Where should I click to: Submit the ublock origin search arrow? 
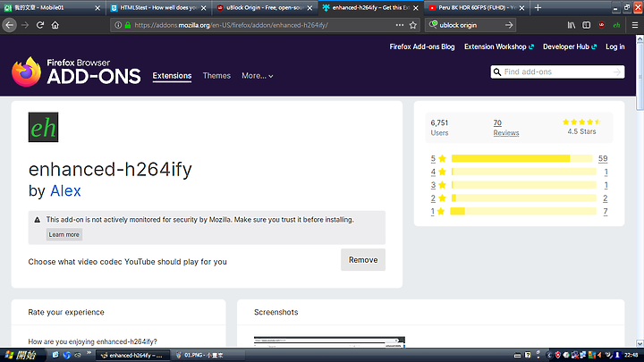point(509,25)
